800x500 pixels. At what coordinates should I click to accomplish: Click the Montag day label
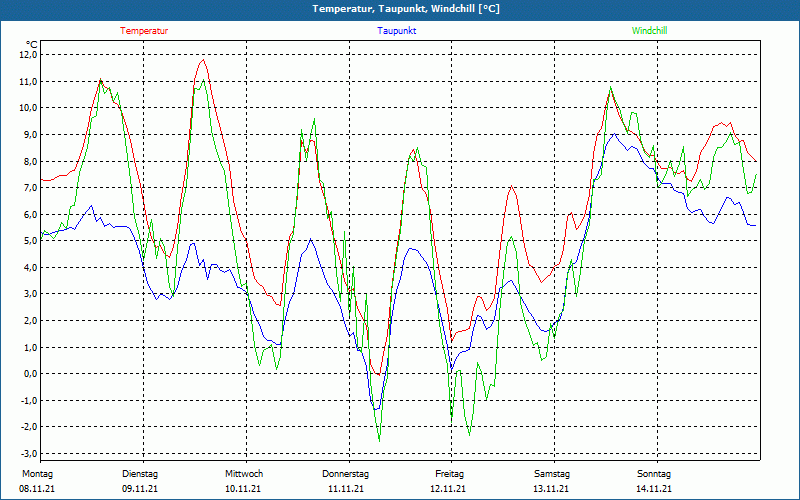point(37,474)
